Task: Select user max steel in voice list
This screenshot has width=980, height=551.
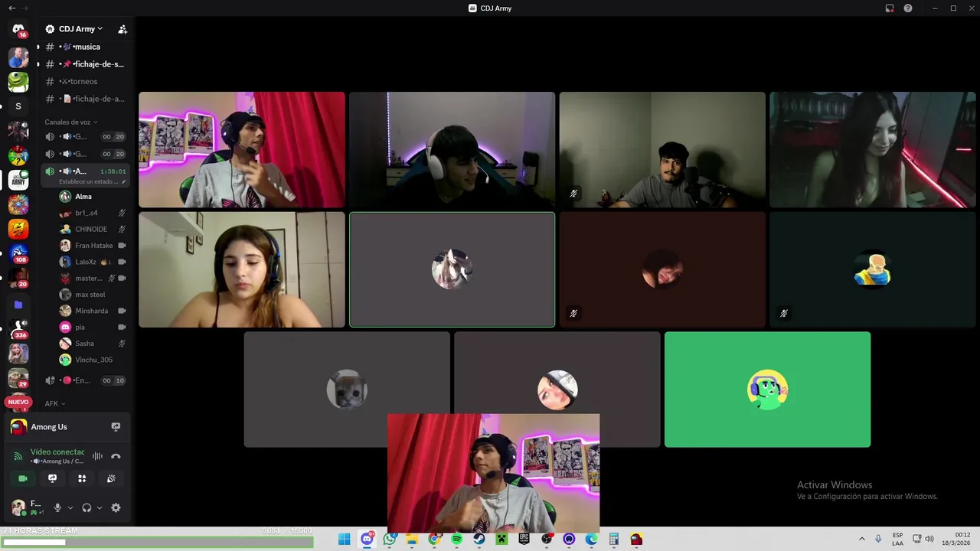Action: pos(90,295)
